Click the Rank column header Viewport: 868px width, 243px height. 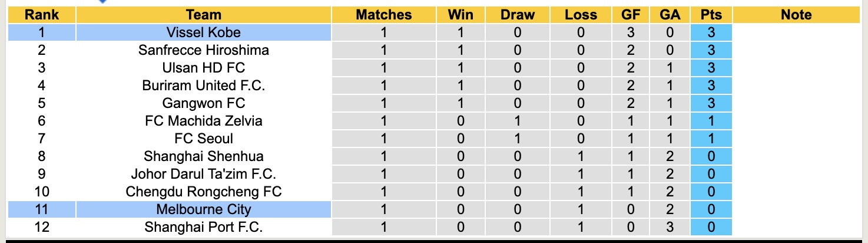tap(41, 15)
